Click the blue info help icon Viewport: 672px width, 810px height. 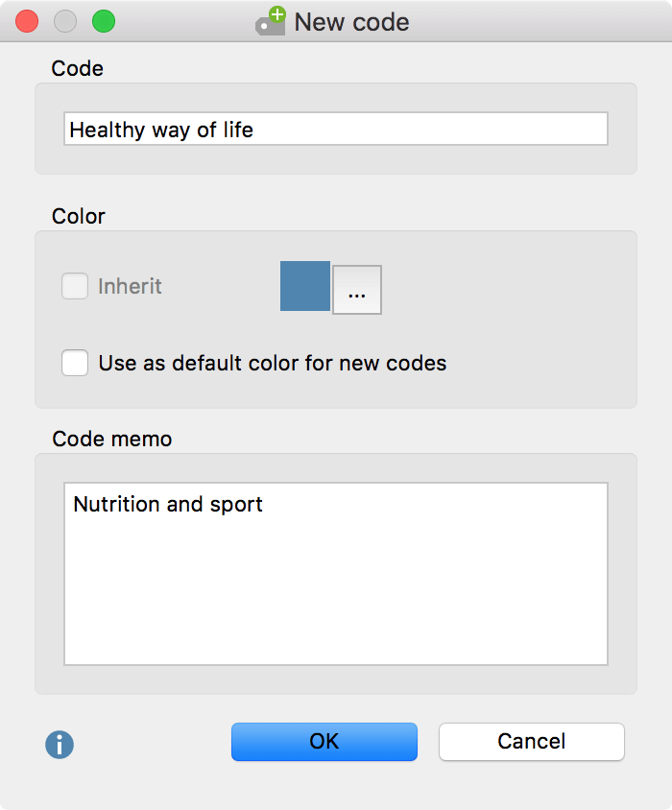coord(60,745)
